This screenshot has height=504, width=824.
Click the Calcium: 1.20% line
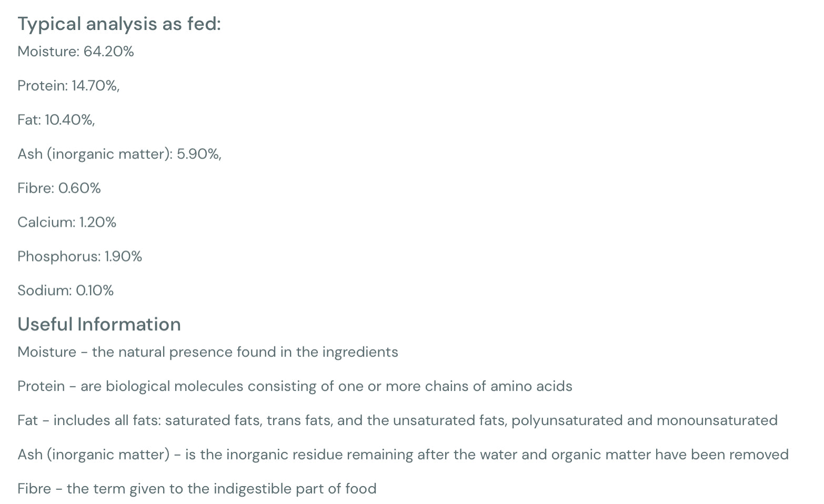tap(67, 223)
